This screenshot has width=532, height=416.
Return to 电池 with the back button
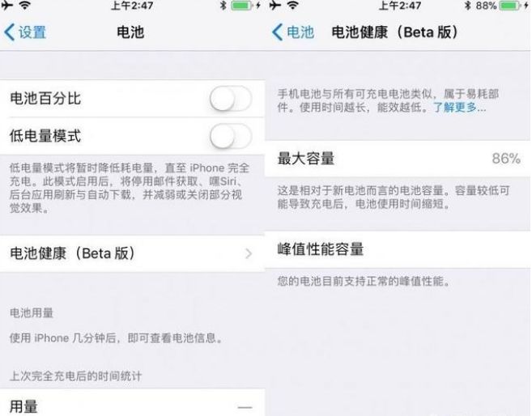293,32
